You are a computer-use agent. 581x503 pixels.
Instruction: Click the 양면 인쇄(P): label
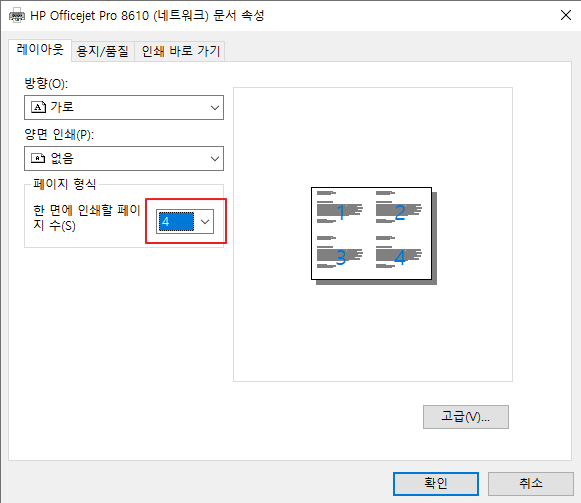coord(59,134)
